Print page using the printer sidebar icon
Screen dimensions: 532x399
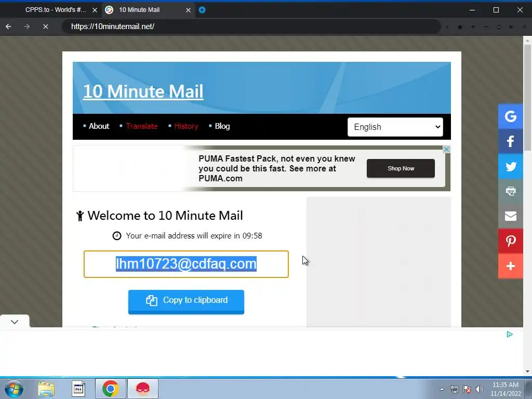(x=510, y=191)
